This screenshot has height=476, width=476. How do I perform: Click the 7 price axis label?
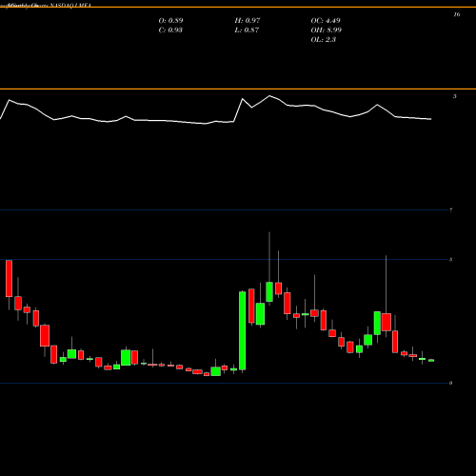[451, 210]
